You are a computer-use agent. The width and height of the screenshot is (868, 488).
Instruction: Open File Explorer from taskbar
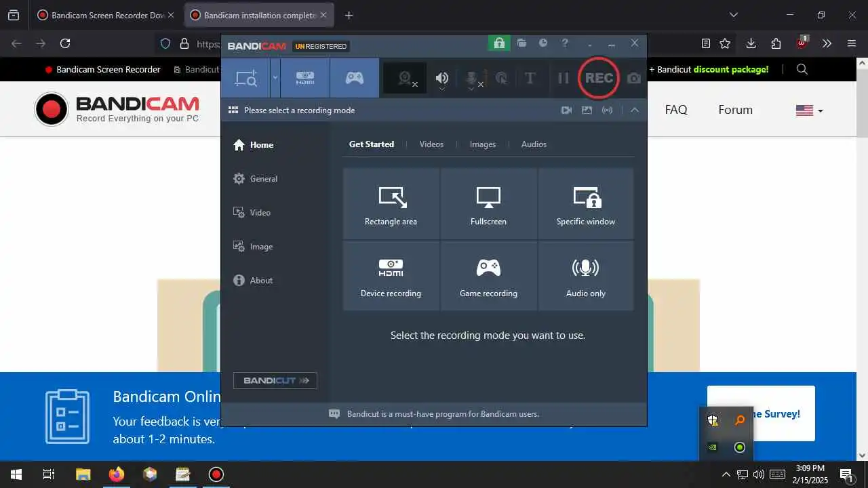click(x=83, y=474)
